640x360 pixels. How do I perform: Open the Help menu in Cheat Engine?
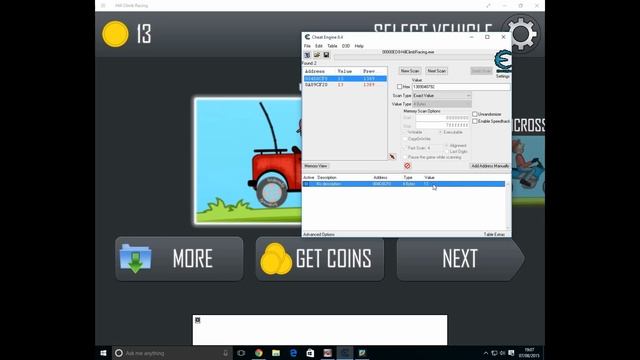click(359, 46)
